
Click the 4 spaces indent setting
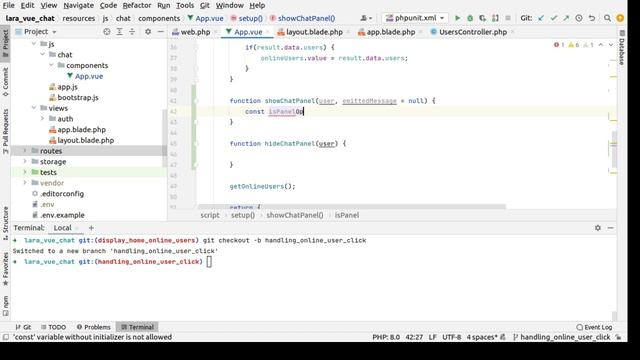[x=482, y=337]
